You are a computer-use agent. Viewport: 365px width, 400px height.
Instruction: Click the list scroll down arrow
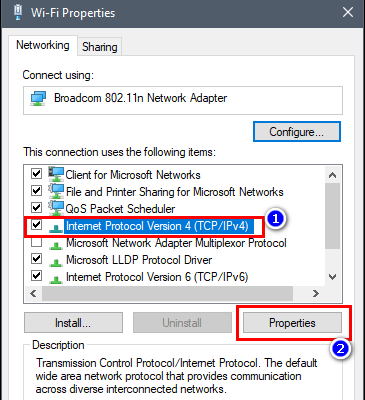(x=332, y=277)
